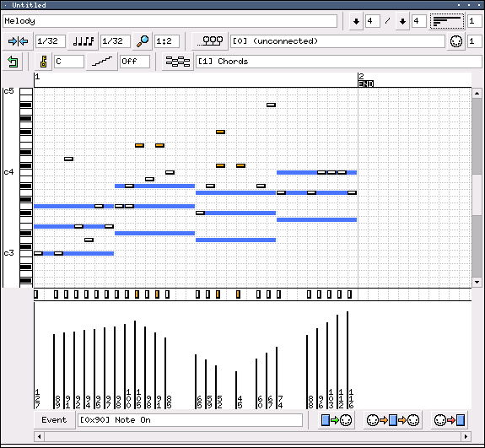Click the Event selection button
This screenshot has height=448, width=485.
click(x=54, y=420)
